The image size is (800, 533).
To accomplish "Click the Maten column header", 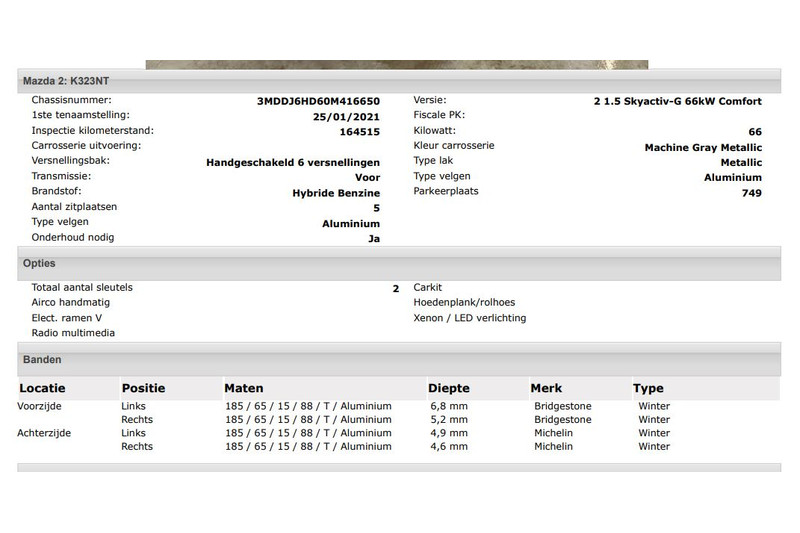I will (x=244, y=388).
